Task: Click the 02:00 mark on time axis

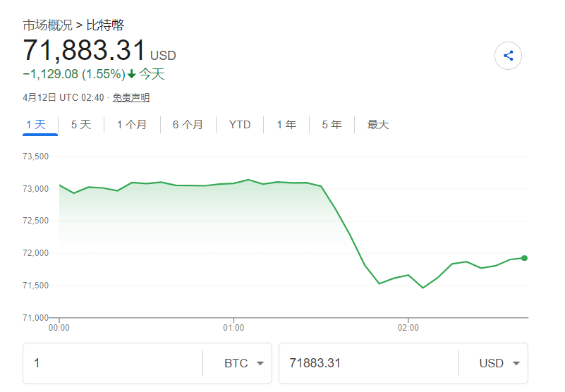Action: pos(408,328)
